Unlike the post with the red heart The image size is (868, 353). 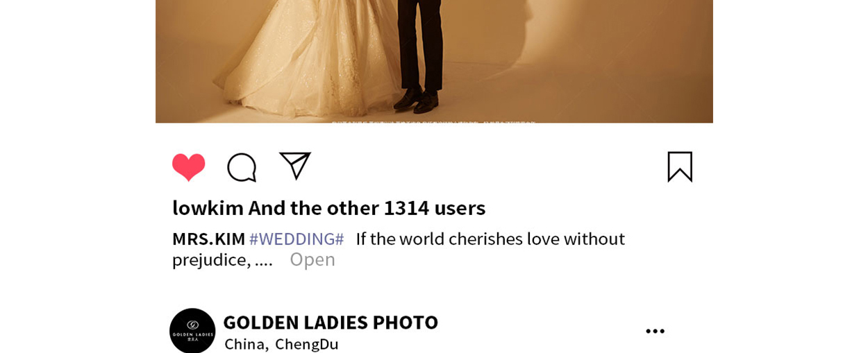point(188,167)
